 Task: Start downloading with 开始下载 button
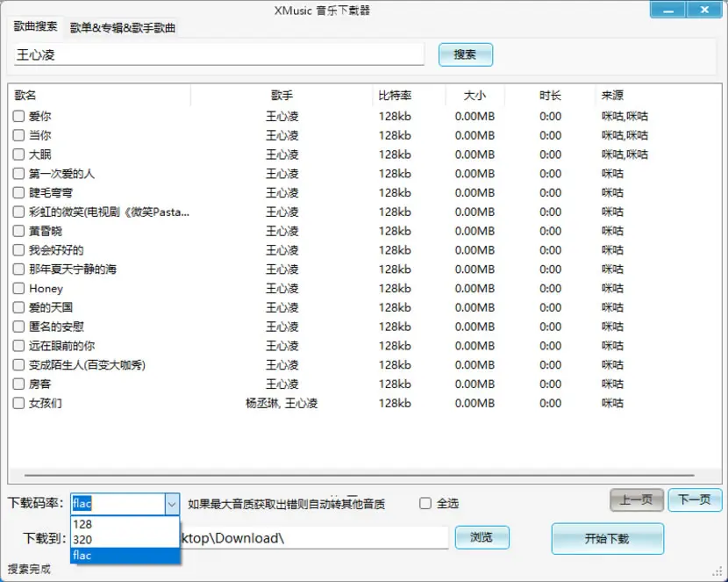(607, 539)
